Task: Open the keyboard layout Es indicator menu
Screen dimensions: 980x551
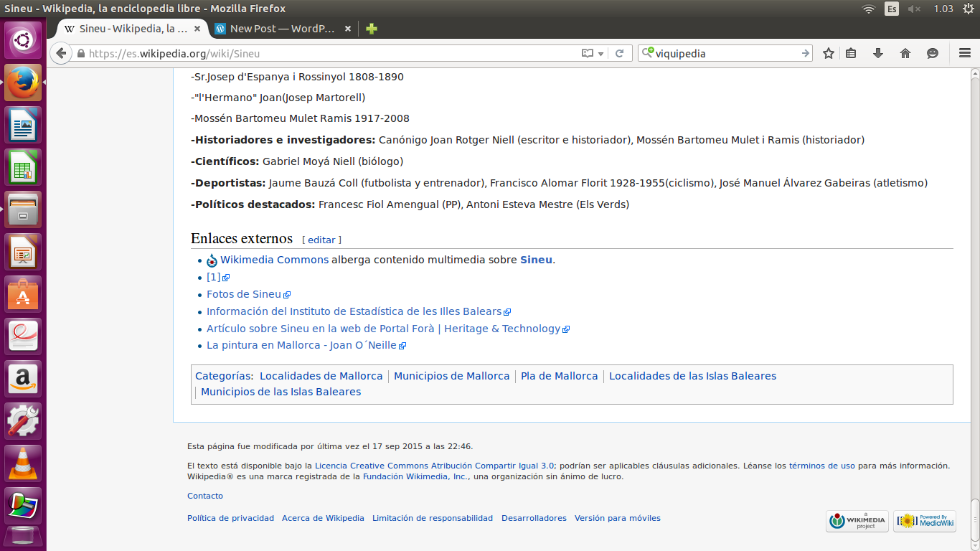Action: point(892,9)
